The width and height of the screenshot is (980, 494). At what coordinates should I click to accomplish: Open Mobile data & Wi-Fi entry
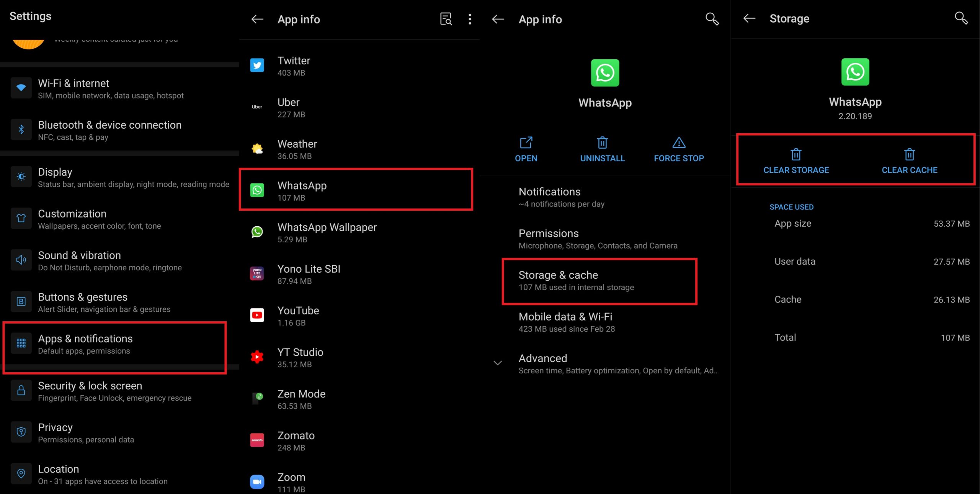605,322
